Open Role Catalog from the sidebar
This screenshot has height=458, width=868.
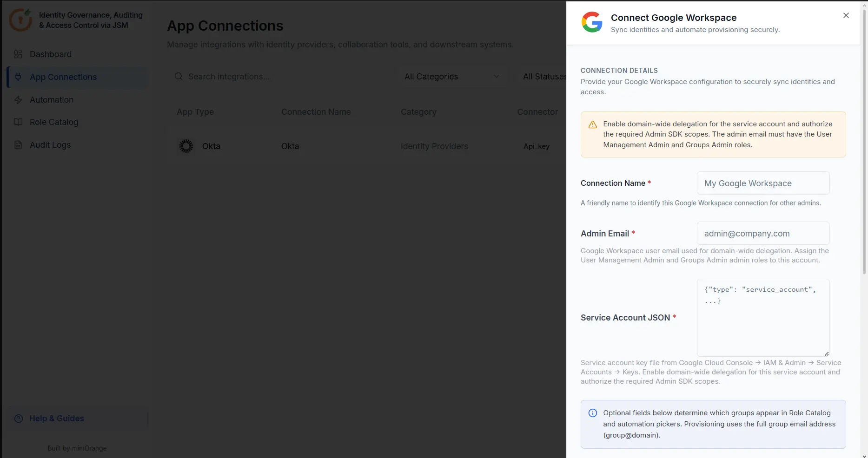coord(78,122)
